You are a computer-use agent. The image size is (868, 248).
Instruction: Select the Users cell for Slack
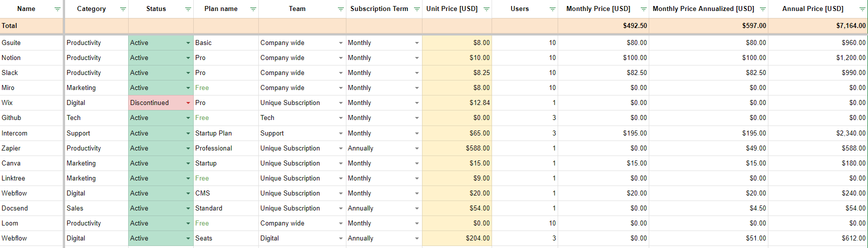coord(525,73)
